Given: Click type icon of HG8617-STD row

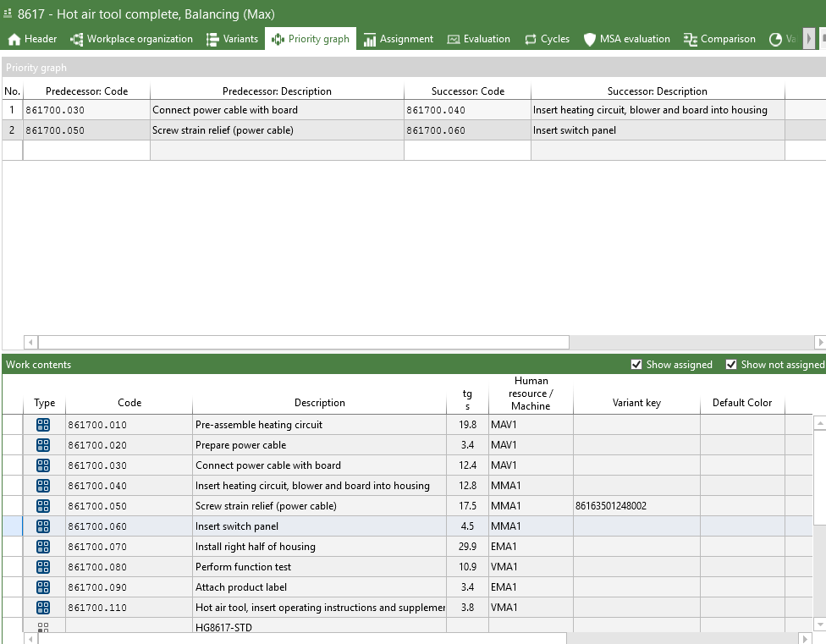Looking at the screenshot, I should pyautogui.click(x=43, y=627).
